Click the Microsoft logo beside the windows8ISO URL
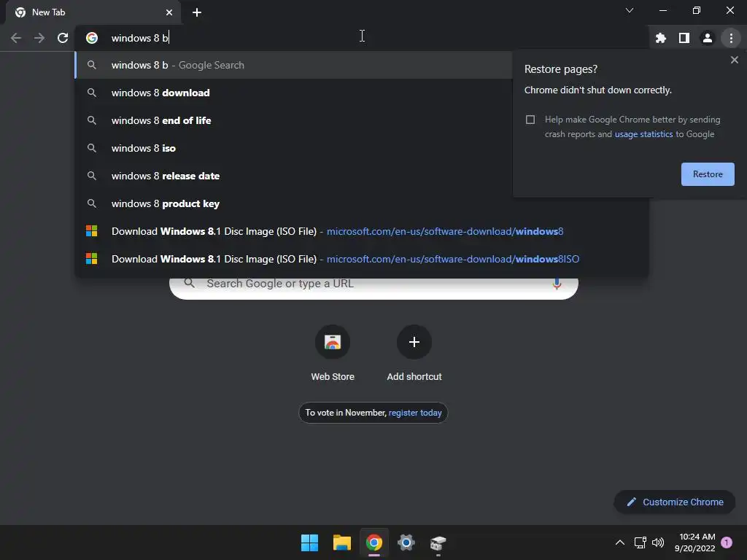 [x=91, y=259]
